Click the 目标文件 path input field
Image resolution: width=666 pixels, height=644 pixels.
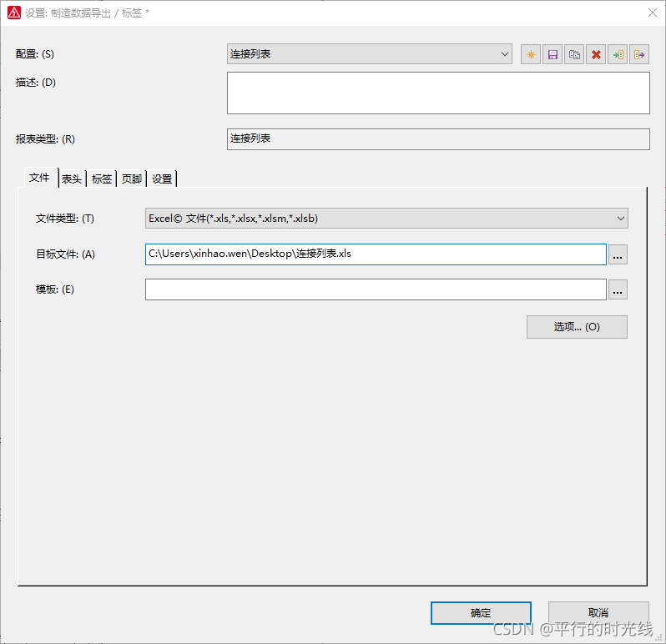coord(376,254)
